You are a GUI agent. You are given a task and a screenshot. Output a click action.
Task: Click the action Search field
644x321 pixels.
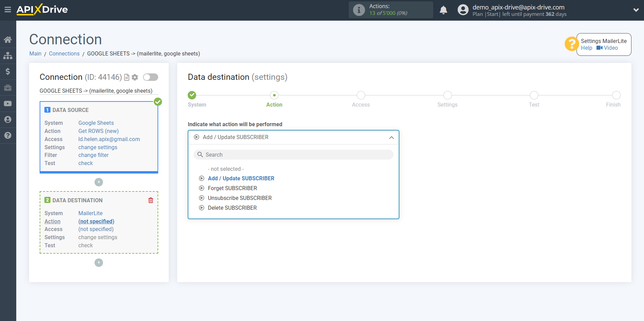293,155
